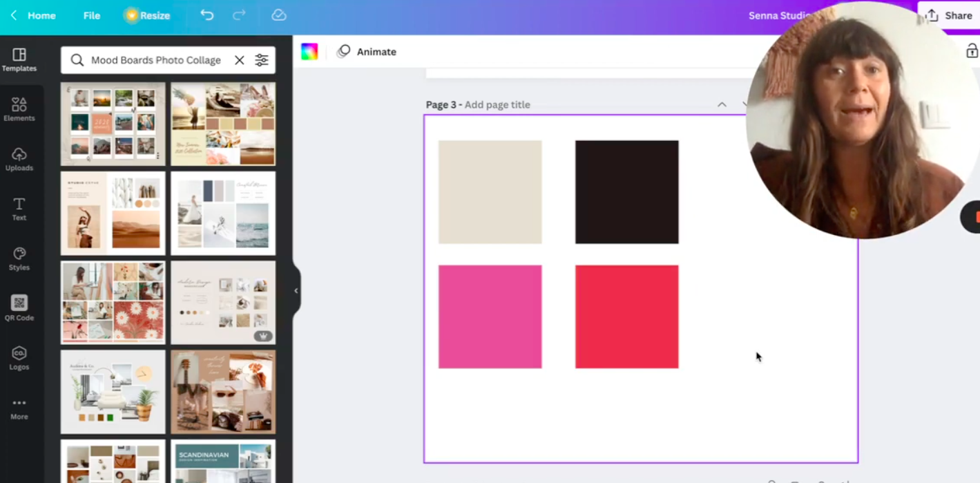Screen dimensions: 980x483
Task: Click the Resize button
Action: (146, 15)
